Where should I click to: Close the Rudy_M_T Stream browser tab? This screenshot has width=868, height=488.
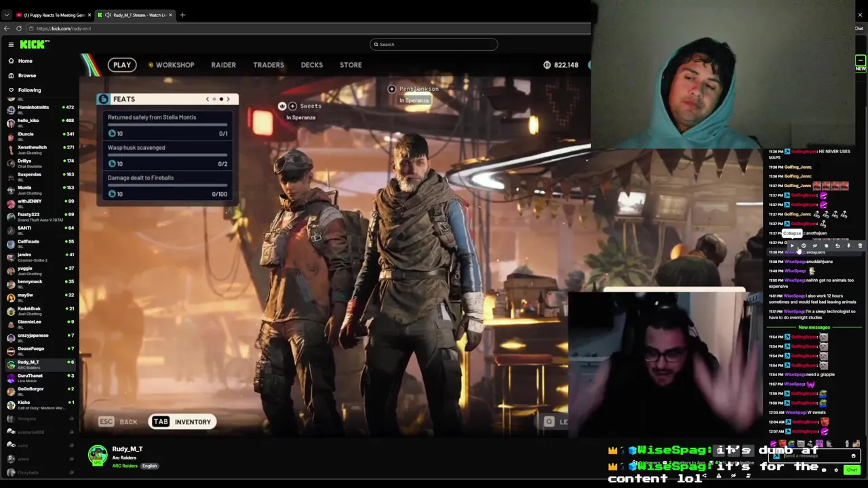click(x=170, y=15)
